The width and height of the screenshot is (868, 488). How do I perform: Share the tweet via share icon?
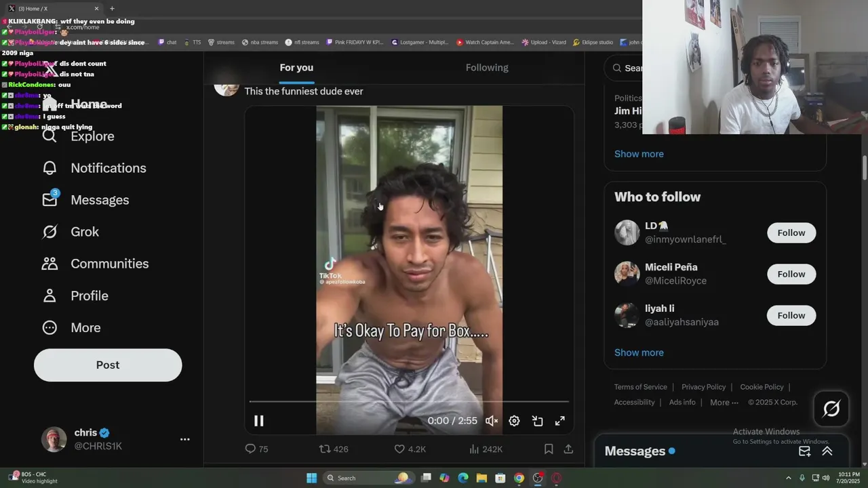[568, 449]
